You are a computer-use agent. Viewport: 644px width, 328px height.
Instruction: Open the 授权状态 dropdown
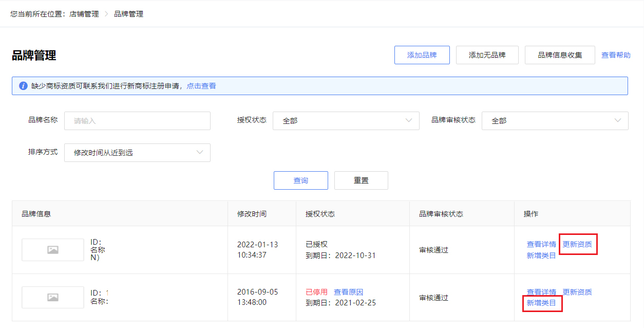pyautogui.click(x=346, y=121)
